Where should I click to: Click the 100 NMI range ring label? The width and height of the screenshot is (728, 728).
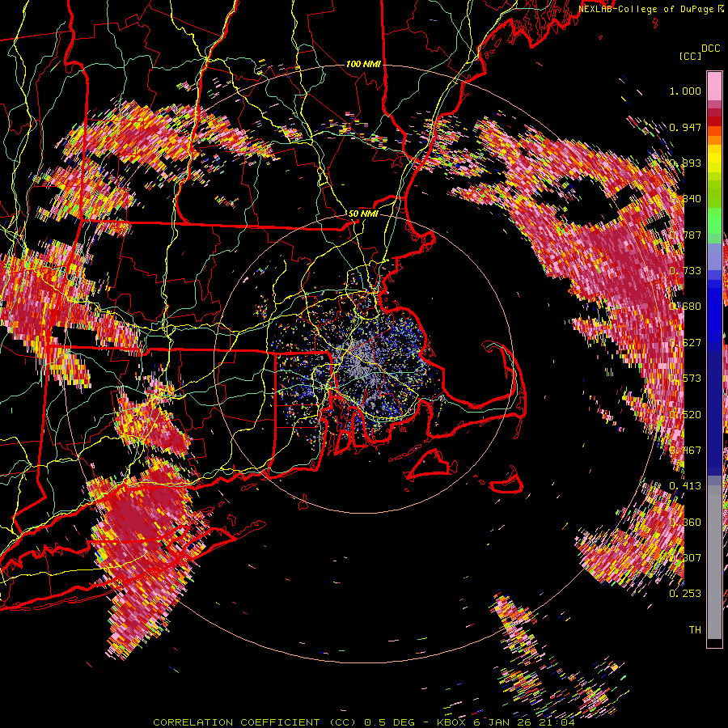[x=363, y=64]
